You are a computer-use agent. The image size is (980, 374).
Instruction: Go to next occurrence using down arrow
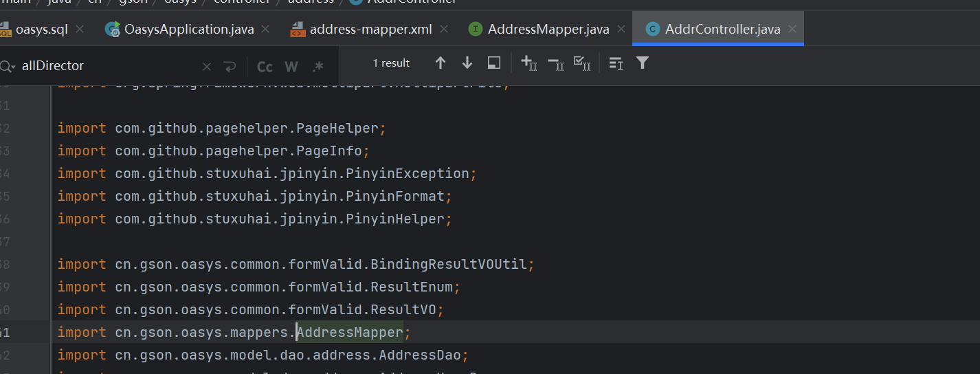467,63
